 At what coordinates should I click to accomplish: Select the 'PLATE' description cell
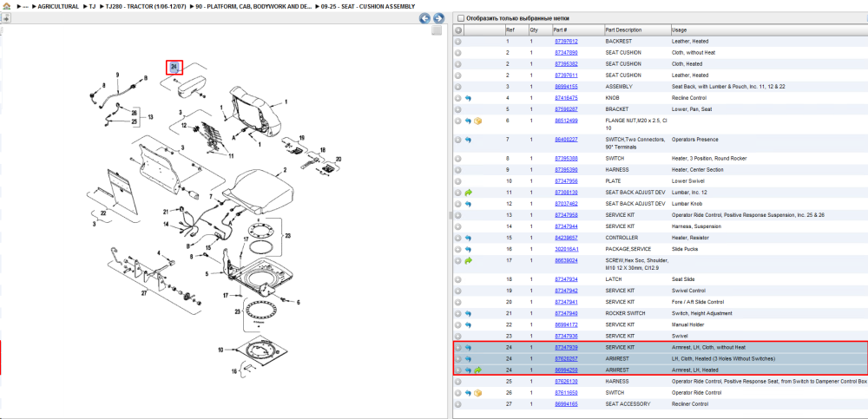[x=613, y=181]
